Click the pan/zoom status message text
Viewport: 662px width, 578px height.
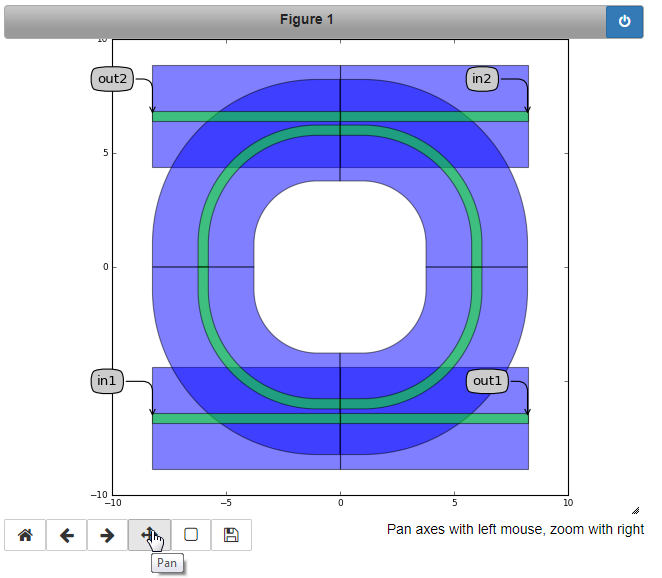pos(515,529)
